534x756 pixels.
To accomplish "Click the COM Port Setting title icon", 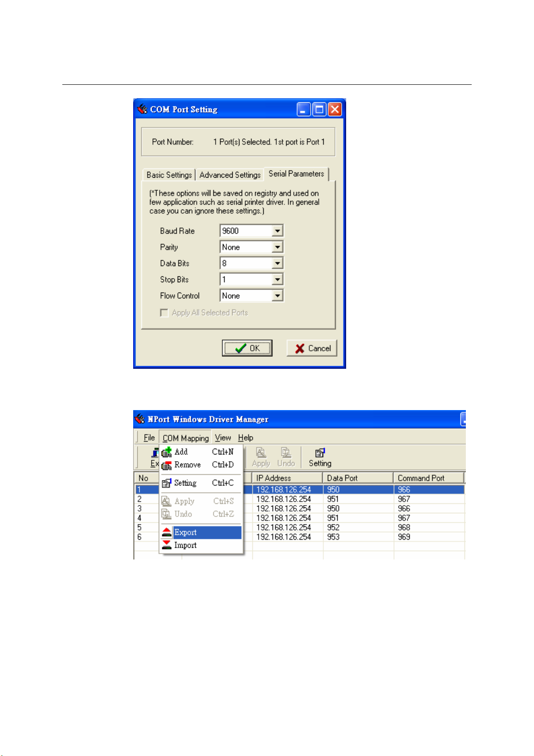I will 143,109.
